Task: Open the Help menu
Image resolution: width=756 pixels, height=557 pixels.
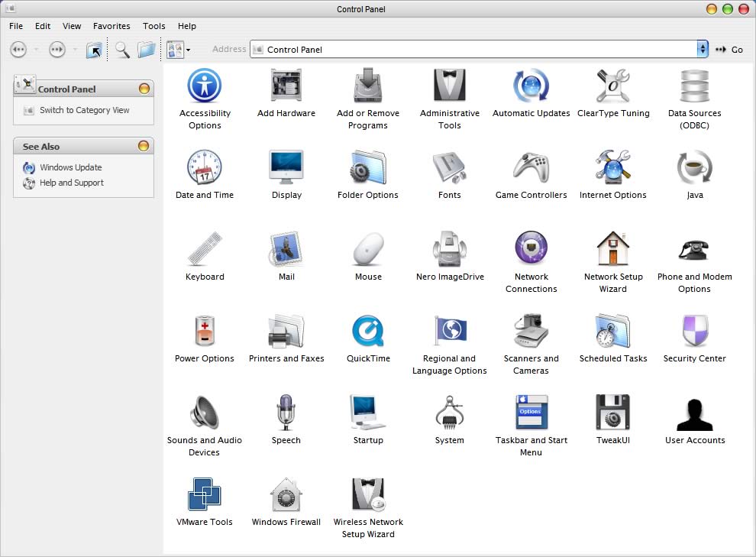Action: pos(186,26)
